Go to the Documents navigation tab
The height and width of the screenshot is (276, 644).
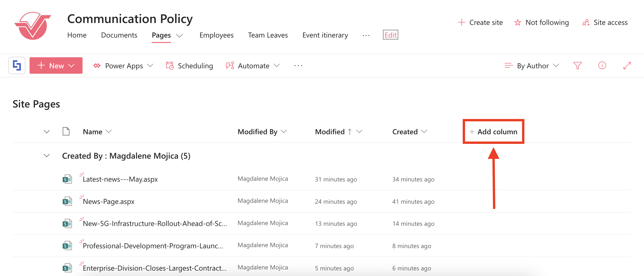[119, 35]
